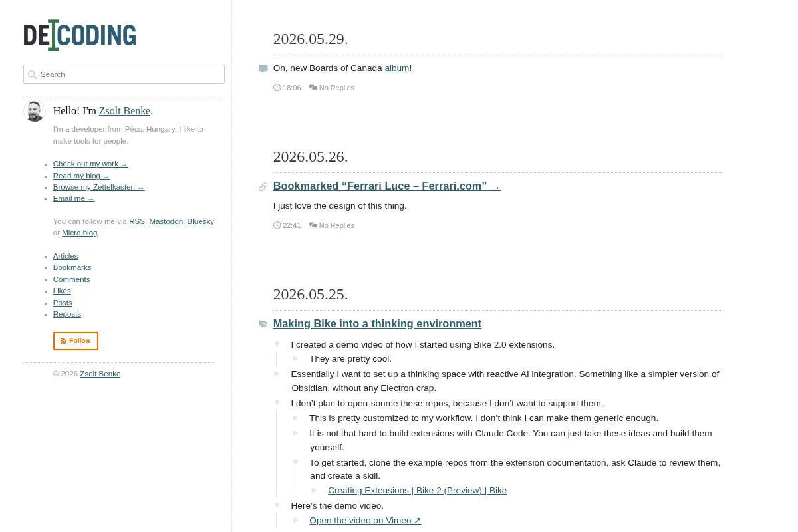
Task: Click the clock icon next to 18:06
Action: 277,88
